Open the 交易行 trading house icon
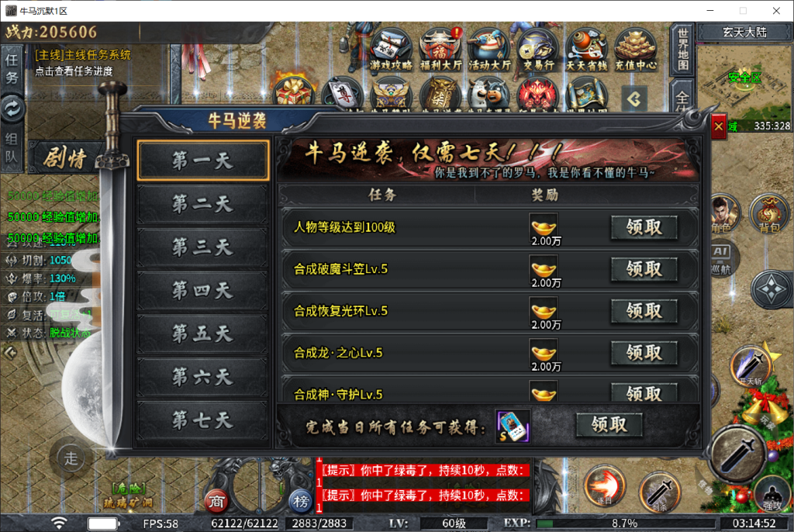The width and height of the screenshot is (794, 532). point(538,49)
